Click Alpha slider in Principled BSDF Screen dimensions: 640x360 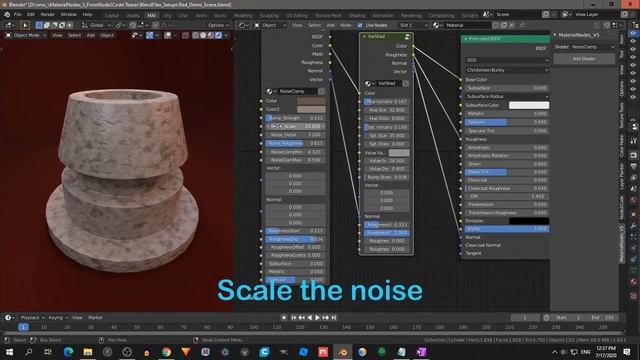point(507,229)
